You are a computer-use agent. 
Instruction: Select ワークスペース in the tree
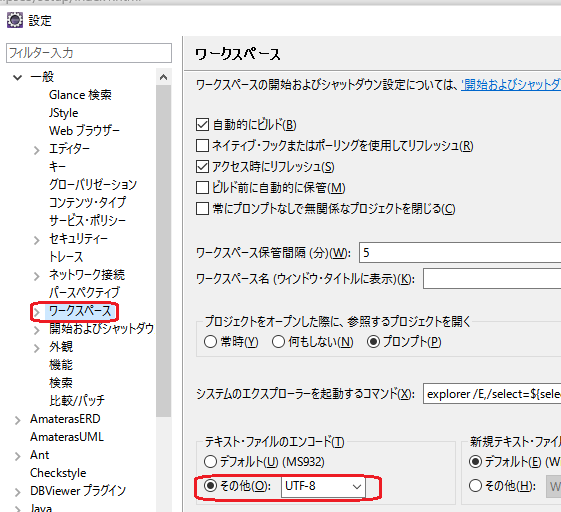tap(80, 311)
